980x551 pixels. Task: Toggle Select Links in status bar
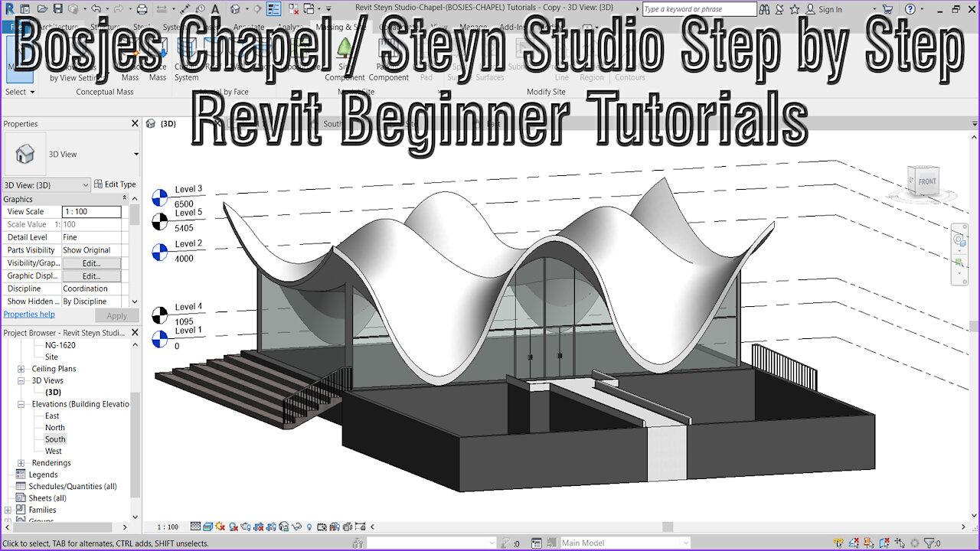[x=838, y=543]
